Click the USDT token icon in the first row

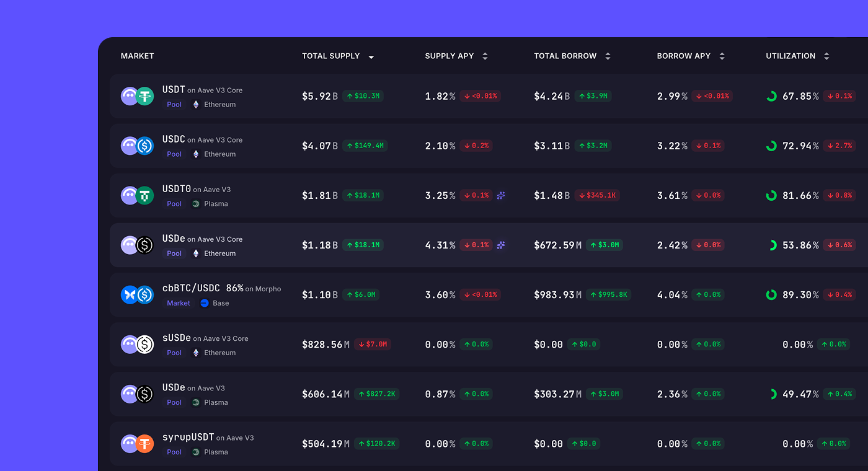(146, 95)
